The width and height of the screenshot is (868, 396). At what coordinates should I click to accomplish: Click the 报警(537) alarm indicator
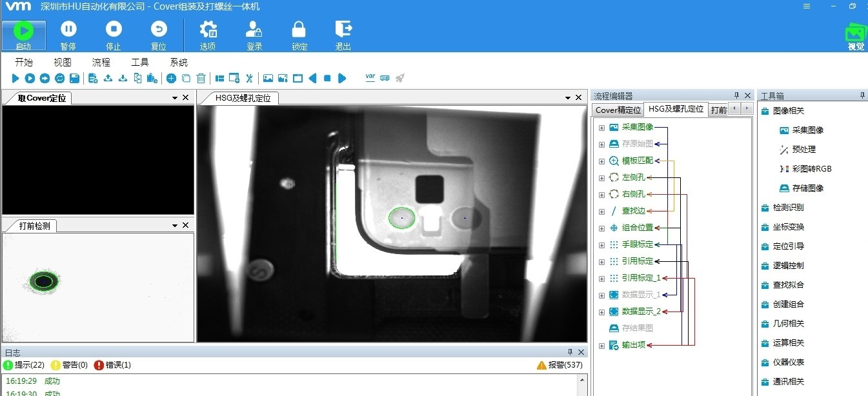560,365
